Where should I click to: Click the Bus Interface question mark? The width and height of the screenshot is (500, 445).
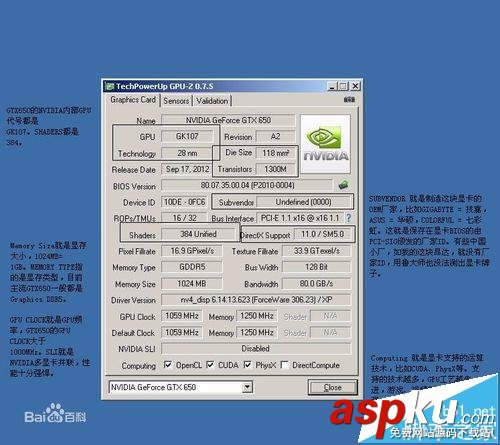(348, 218)
